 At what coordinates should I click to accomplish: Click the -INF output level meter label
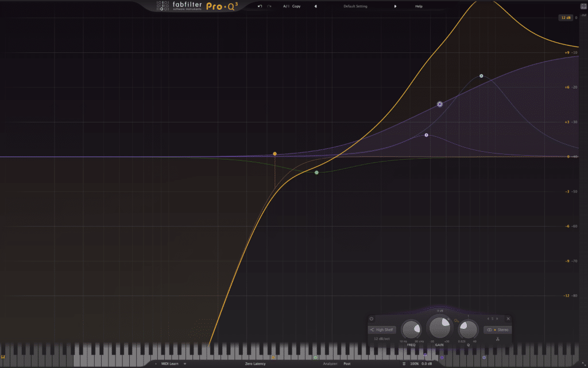pyautogui.click(x=583, y=15)
